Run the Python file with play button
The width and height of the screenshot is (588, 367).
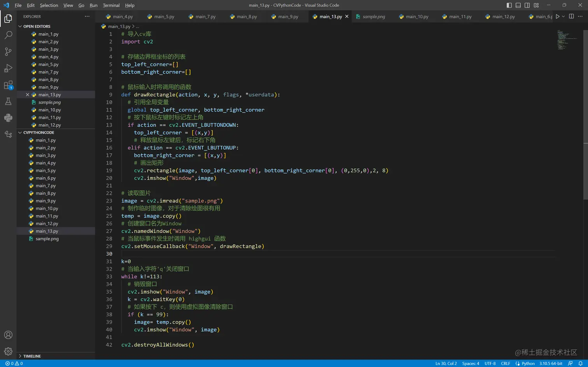557,16
